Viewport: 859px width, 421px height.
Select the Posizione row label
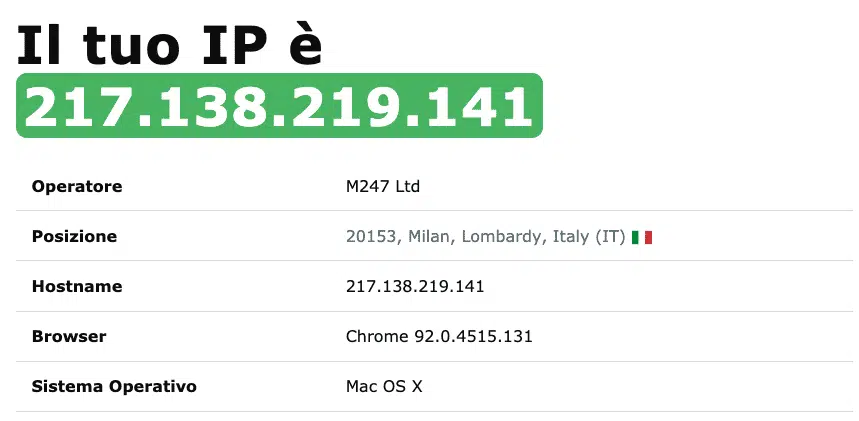pos(74,236)
